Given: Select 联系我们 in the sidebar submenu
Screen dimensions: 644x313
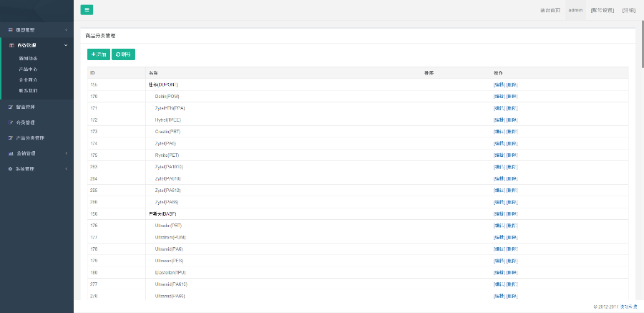Looking at the screenshot, I should [29, 90].
